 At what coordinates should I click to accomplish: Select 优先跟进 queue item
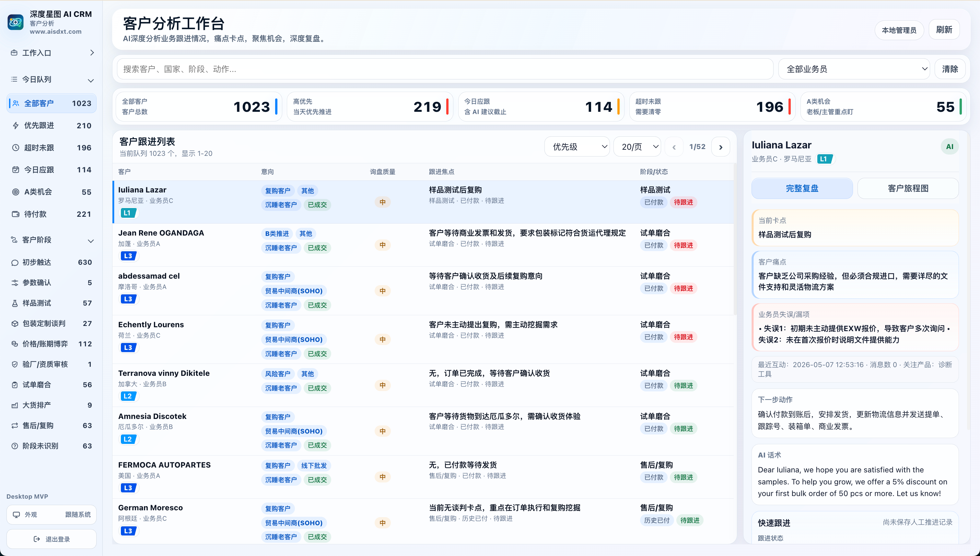click(52, 126)
